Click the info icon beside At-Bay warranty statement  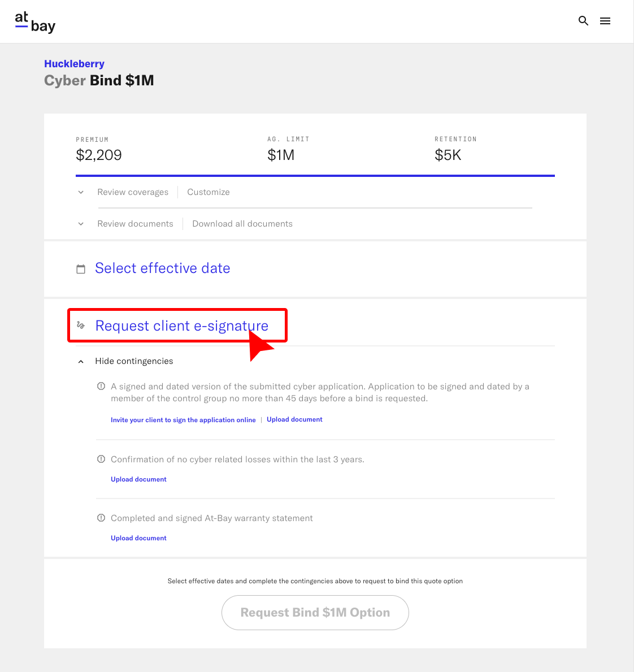tap(101, 517)
